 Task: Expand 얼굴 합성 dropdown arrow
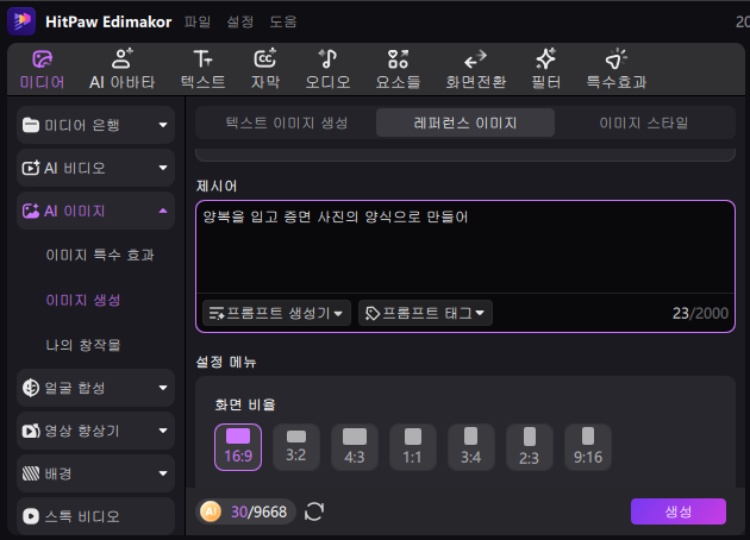tap(163, 387)
